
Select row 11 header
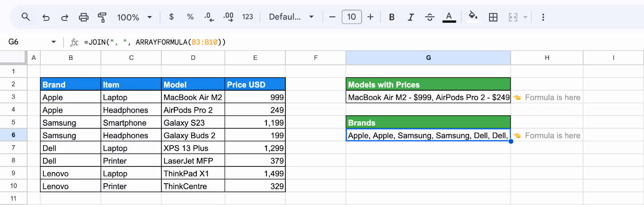click(x=13, y=198)
